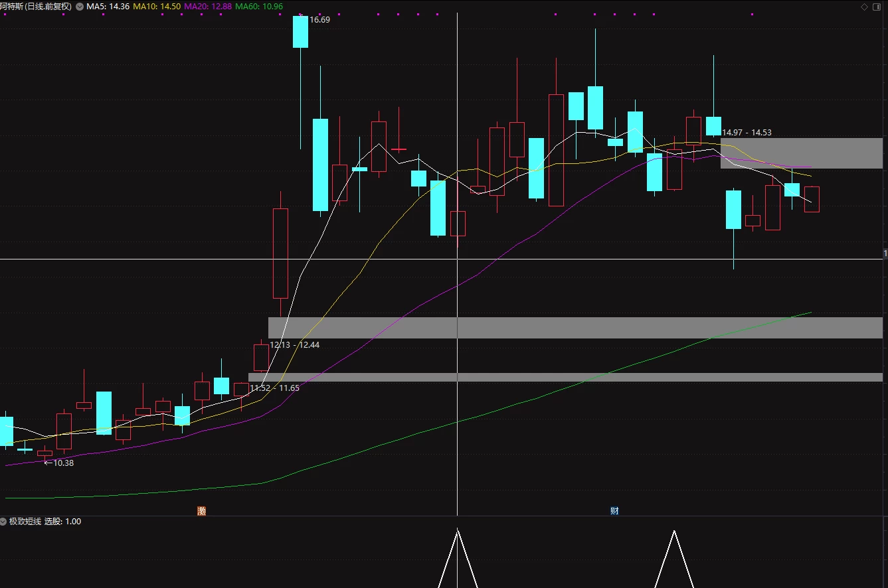888x588 pixels.
Task: Click the second white signal spike in sub-chart
Action: (675, 559)
